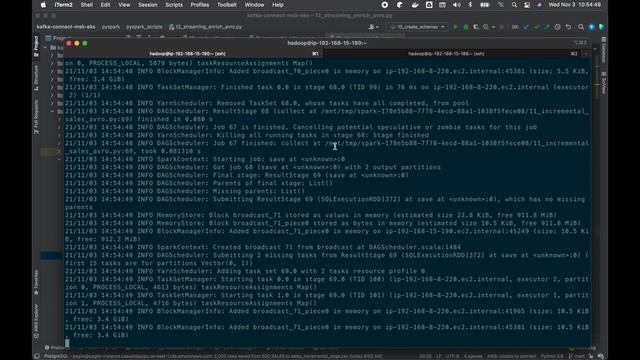640x360 pixels.
Task: Toggle the Pull Requests side tab
Action: 36,117
